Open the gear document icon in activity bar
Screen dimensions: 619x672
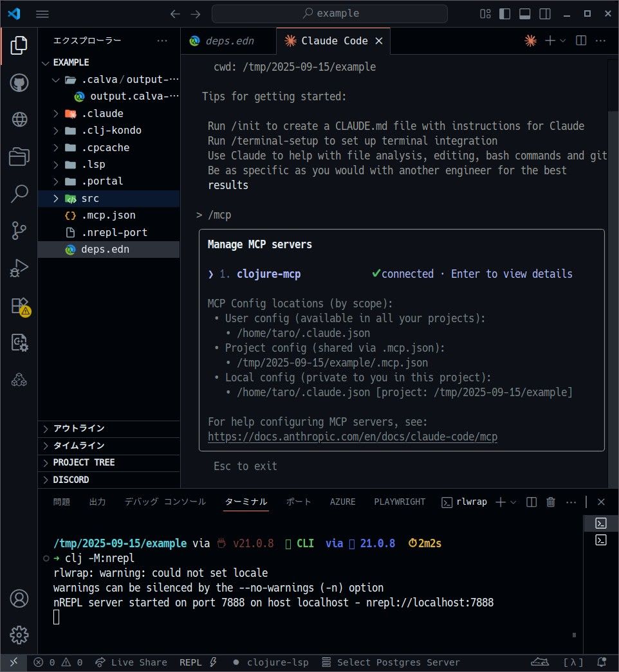(x=19, y=343)
